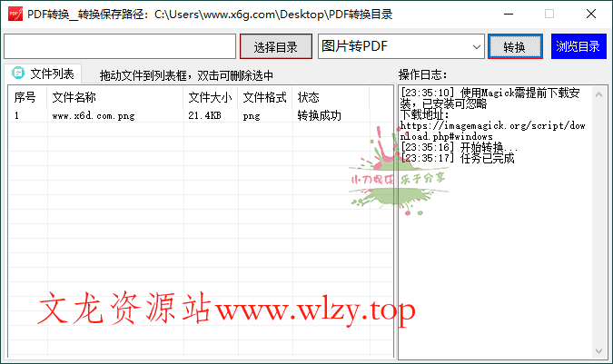Open the 图片转PDF conversion type dropdown
The height and width of the screenshot is (364, 613).
[401, 46]
